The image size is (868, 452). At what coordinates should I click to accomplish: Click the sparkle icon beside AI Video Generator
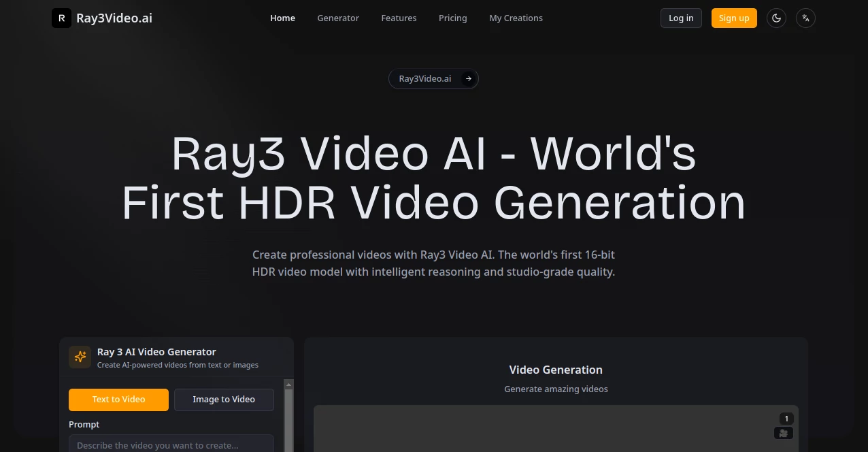80,357
